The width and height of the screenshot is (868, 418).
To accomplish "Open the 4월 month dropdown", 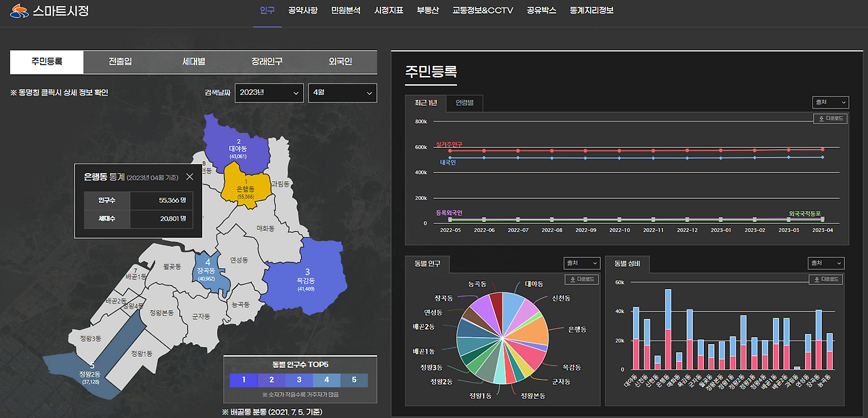I will [x=342, y=93].
